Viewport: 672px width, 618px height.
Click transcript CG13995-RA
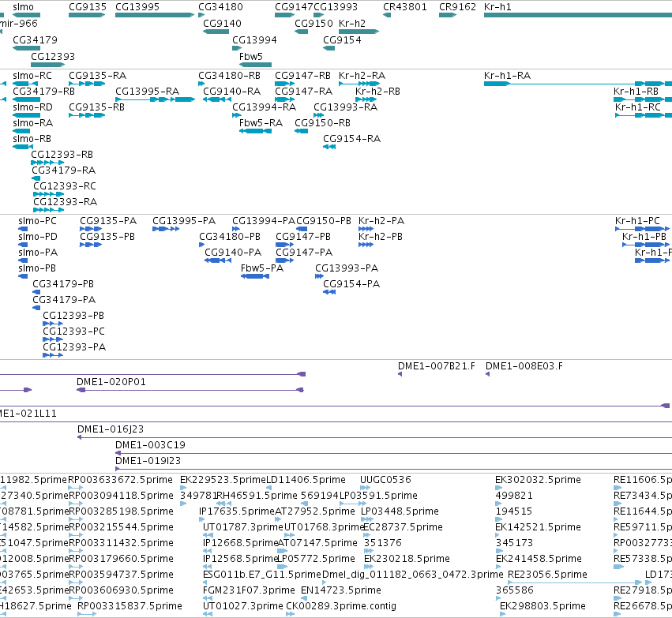[x=147, y=92]
